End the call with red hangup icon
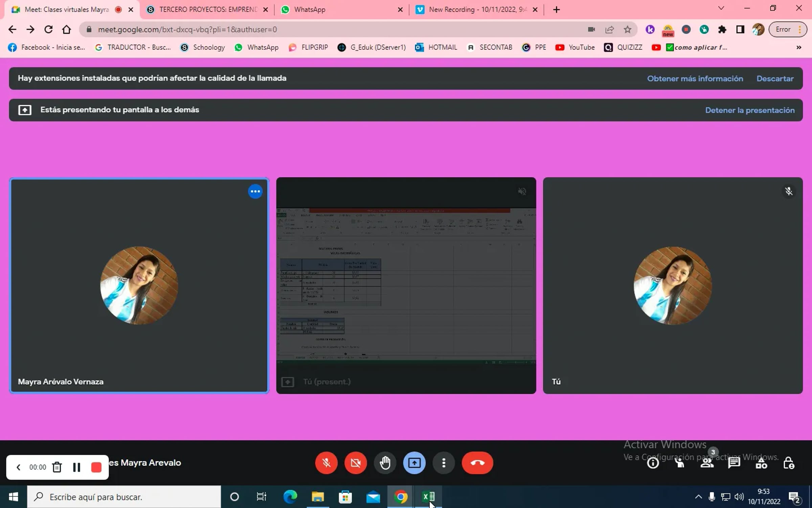The image size is (812, 508). pyautogui.click(x=477, y=463)
